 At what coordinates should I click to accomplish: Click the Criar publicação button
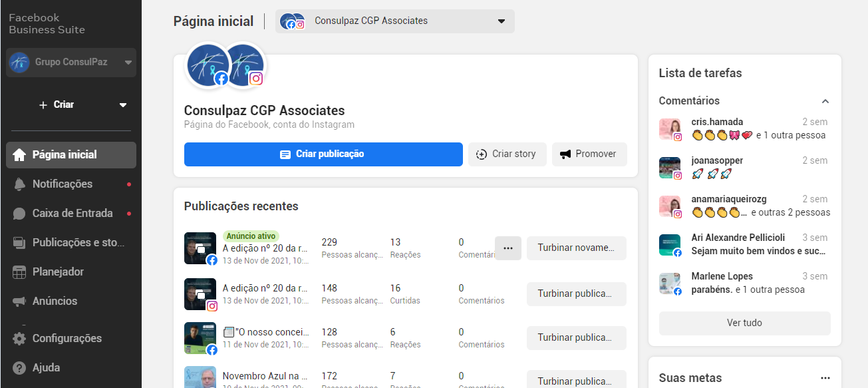click(323, 154)
